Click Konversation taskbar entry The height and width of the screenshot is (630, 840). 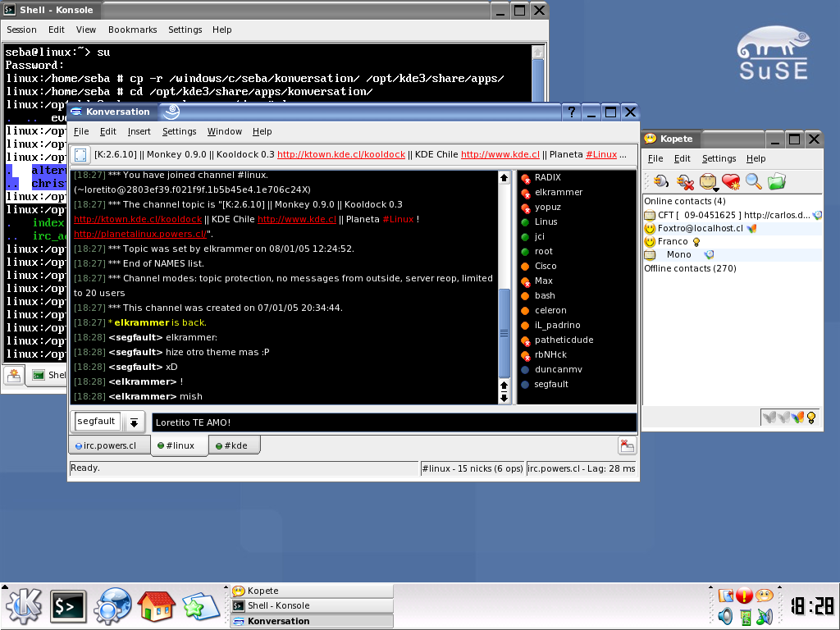pos(312,622)
